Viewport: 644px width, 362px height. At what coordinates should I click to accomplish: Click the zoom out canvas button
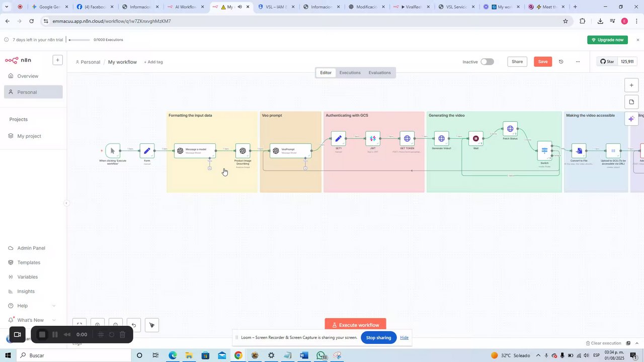tap(116, 325)
